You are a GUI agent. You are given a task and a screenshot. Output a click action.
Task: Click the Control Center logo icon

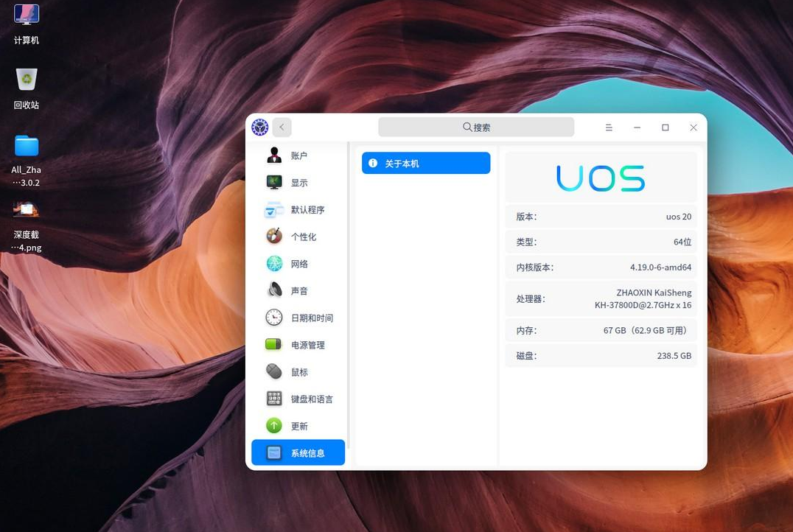point(260,127)
